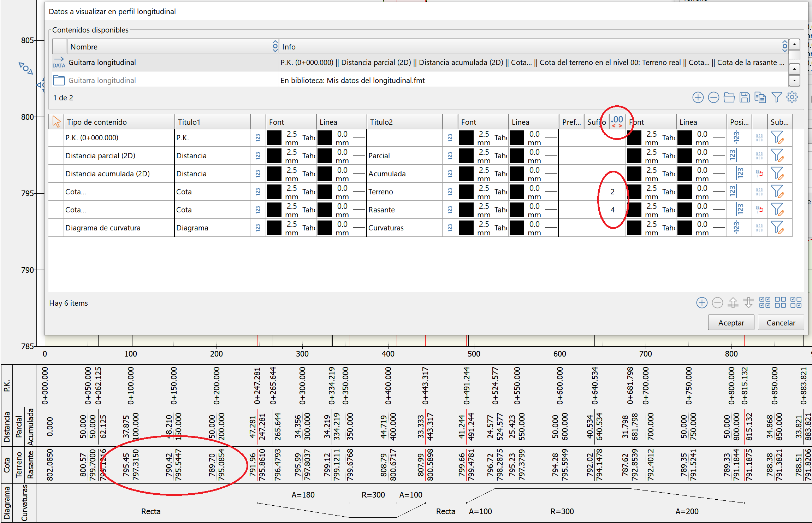Click the 123 numeric format icon on P.K. row

click(x=258, y=137)
